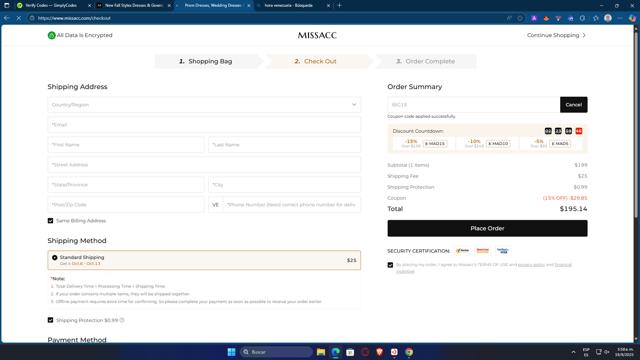
Task: Click the purple extension icon in the toolbar
Action: [x=533, y=18]
